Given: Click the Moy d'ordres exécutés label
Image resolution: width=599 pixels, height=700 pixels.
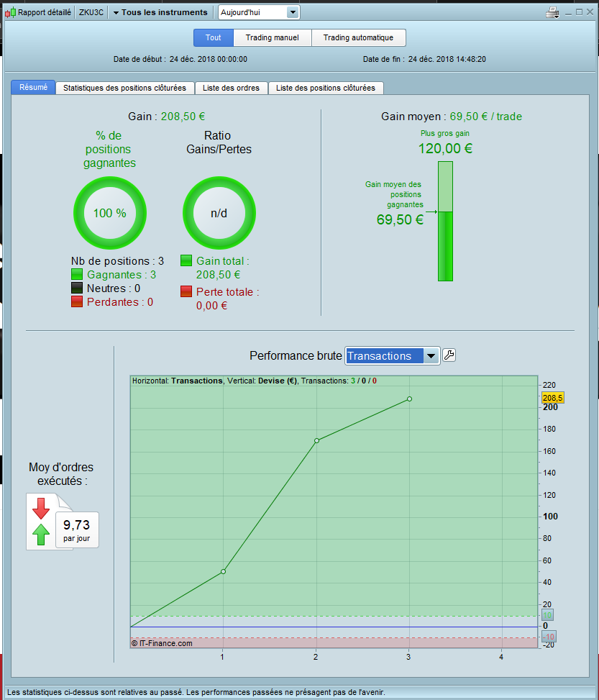Looking at the screenshot, I should click(61, 474).
